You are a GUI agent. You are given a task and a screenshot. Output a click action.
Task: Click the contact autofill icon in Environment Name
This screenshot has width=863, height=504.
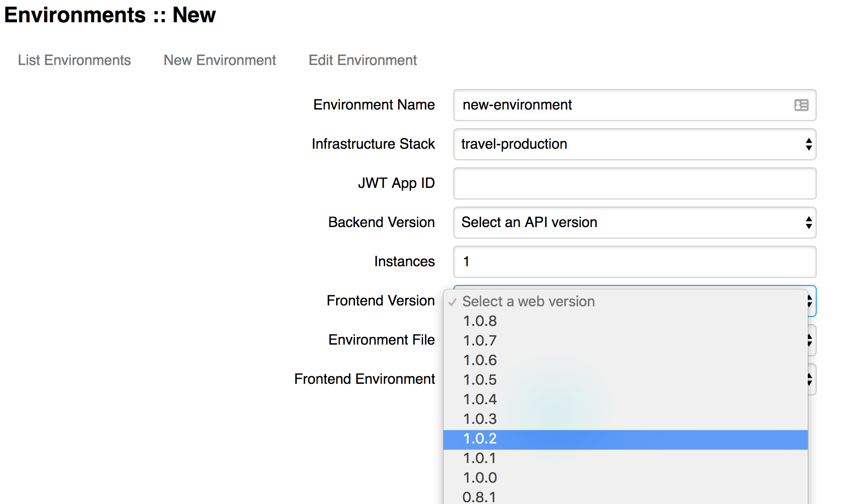[x=801, y=105]
